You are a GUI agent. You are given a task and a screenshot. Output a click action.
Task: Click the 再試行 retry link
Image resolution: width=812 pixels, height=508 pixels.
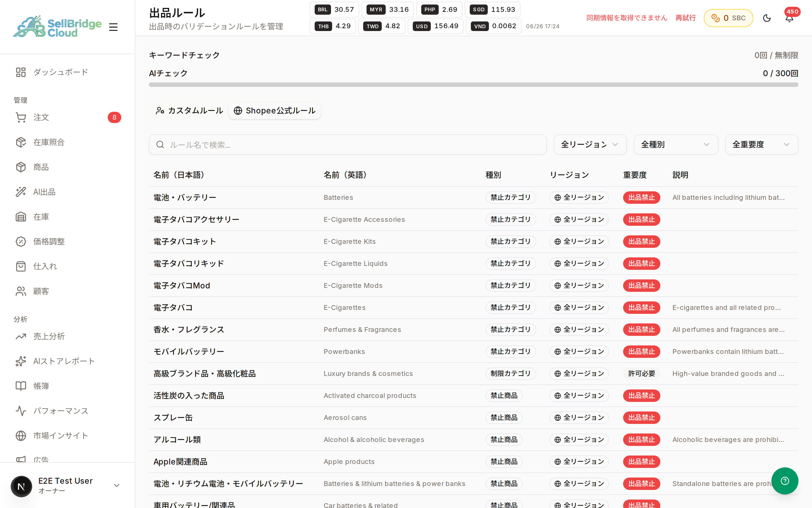click(685, 18)
